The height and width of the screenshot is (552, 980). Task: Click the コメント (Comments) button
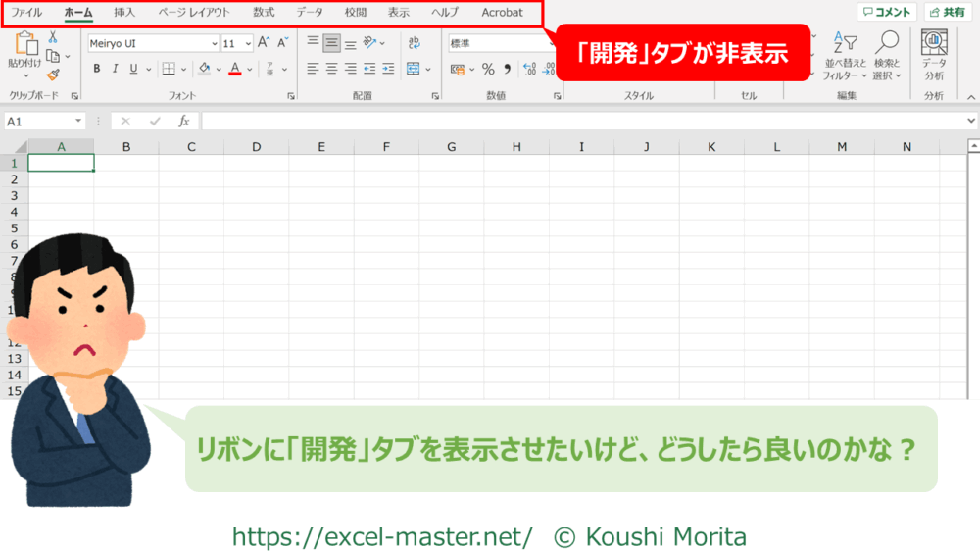pos(886,13)
